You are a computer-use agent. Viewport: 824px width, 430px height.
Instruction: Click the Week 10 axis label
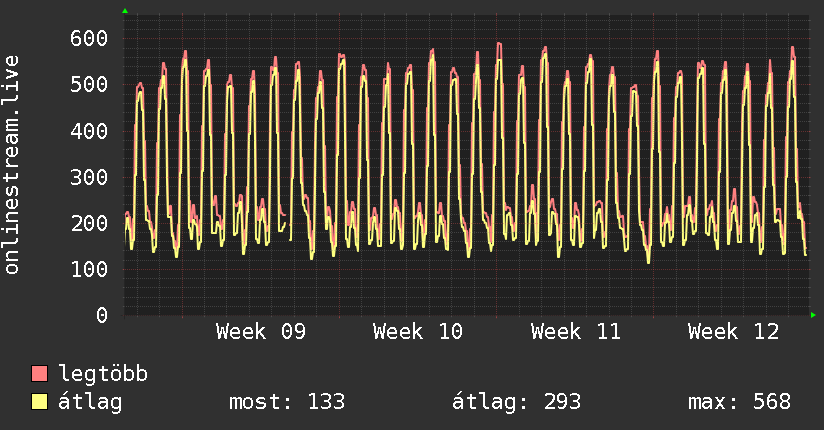coord(418,332)
